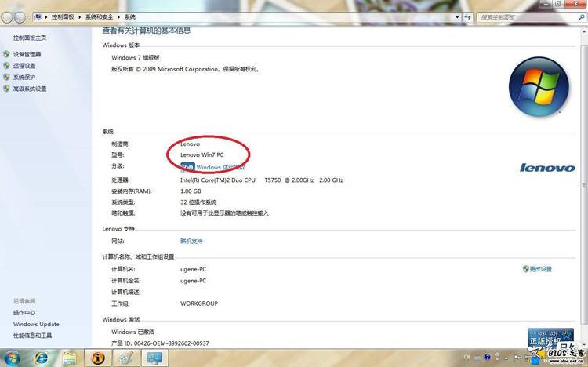Click the shield icon beside 设备管理器
588x367 pixels.
[x=6, y=54]
